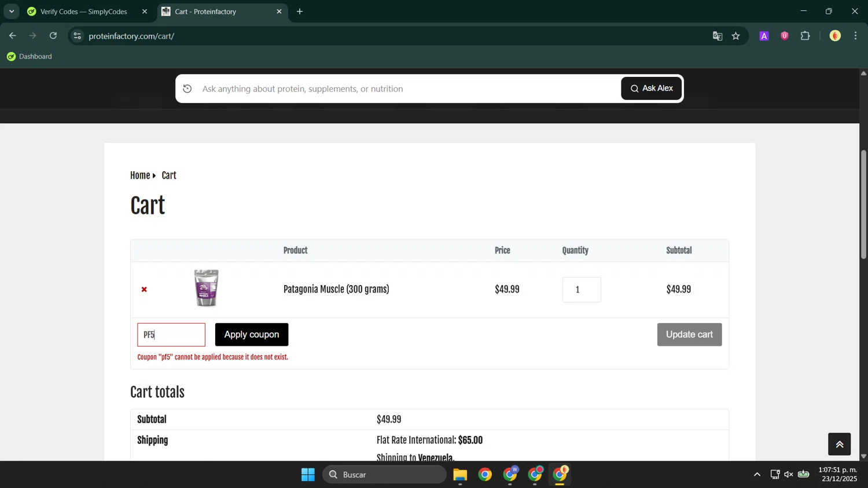868x488 pixels.
Task: Apply the coupon code
Action: point(252,335)
